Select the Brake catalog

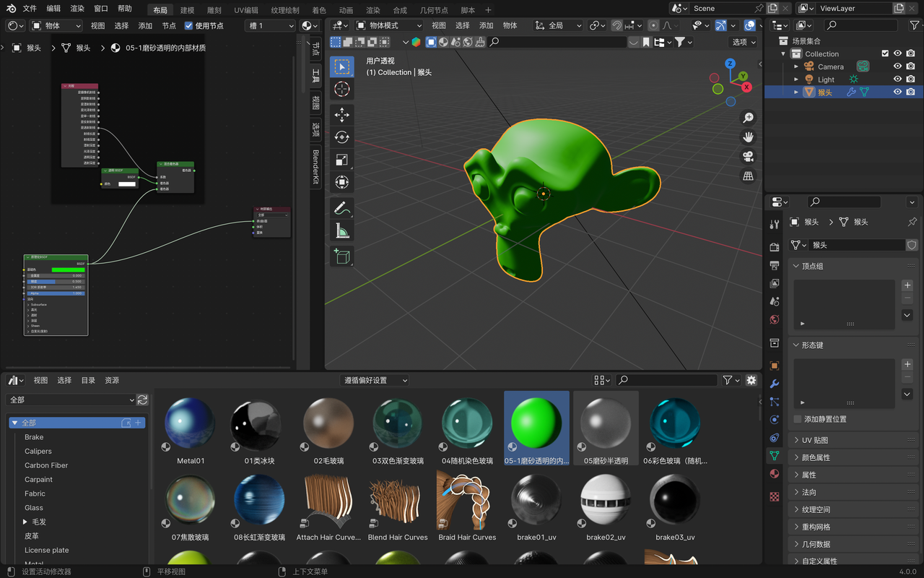[34, 437]
